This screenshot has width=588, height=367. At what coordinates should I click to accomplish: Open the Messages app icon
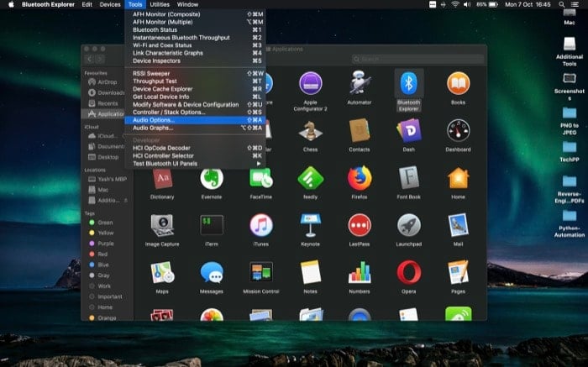pos(212,273)
